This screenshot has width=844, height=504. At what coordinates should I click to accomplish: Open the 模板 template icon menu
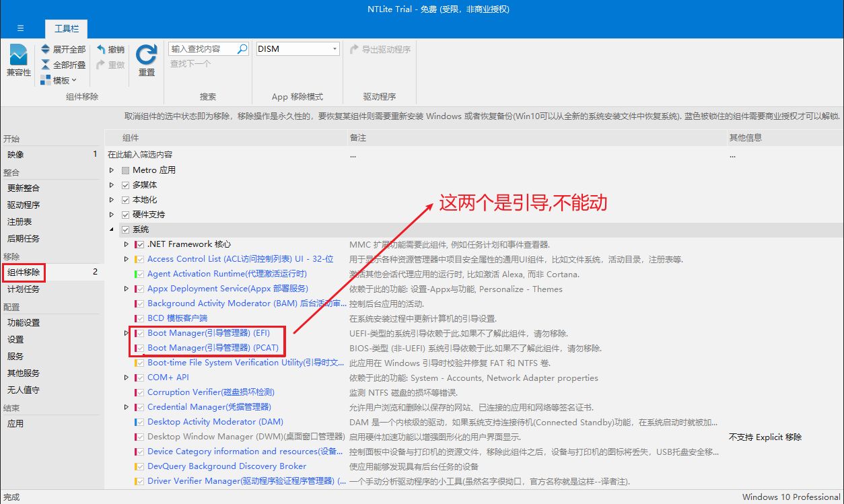coord(45,80)
